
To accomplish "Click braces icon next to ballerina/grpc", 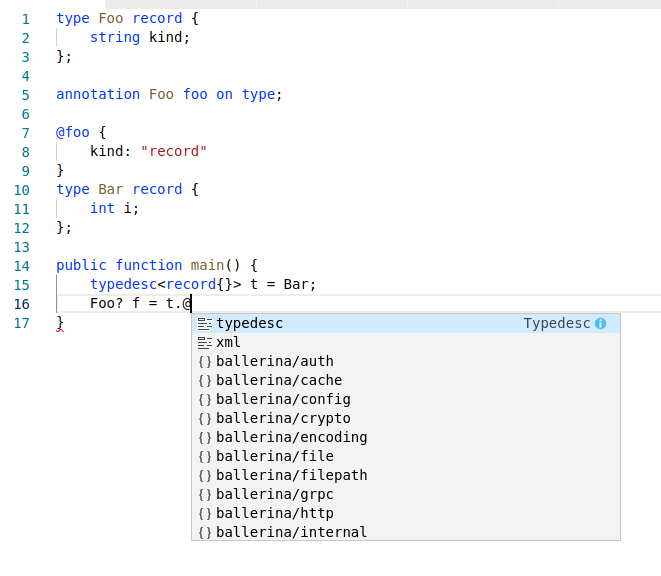I will 205,495.
